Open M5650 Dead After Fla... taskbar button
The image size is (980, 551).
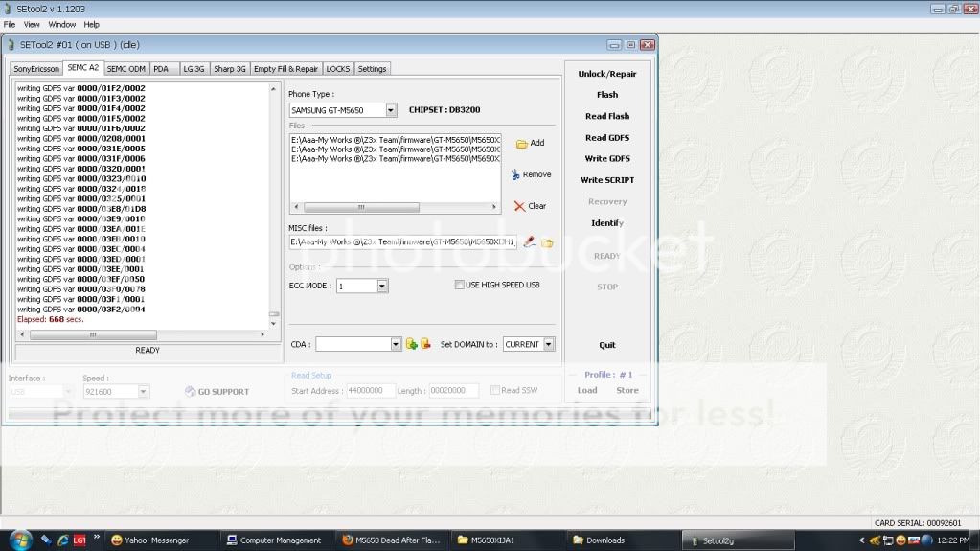point(391,540)
